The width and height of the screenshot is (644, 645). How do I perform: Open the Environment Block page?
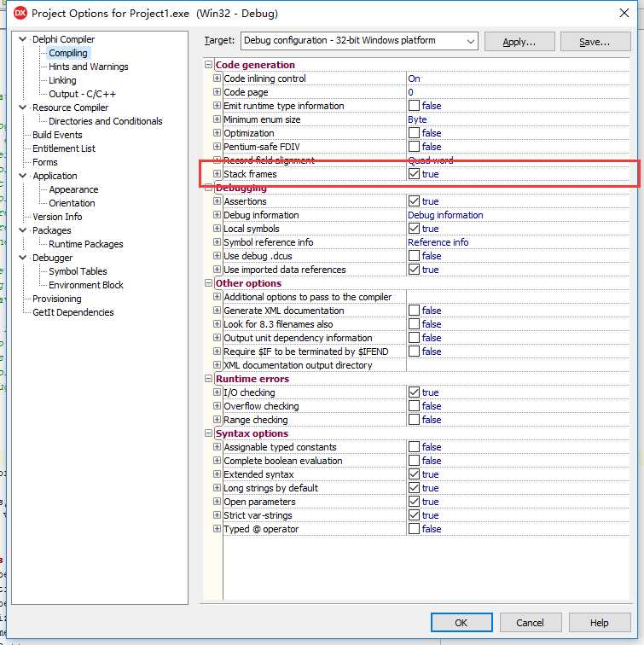86,285
